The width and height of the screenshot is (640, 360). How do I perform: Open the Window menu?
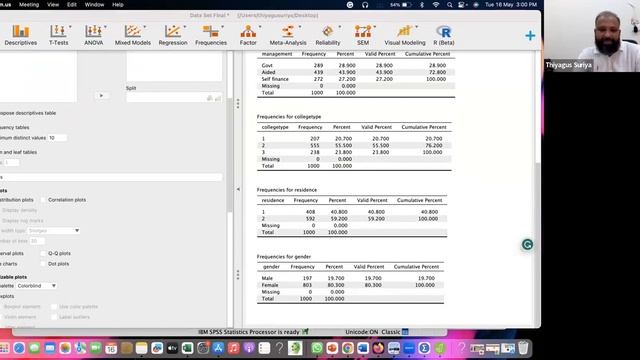point(94,5)
